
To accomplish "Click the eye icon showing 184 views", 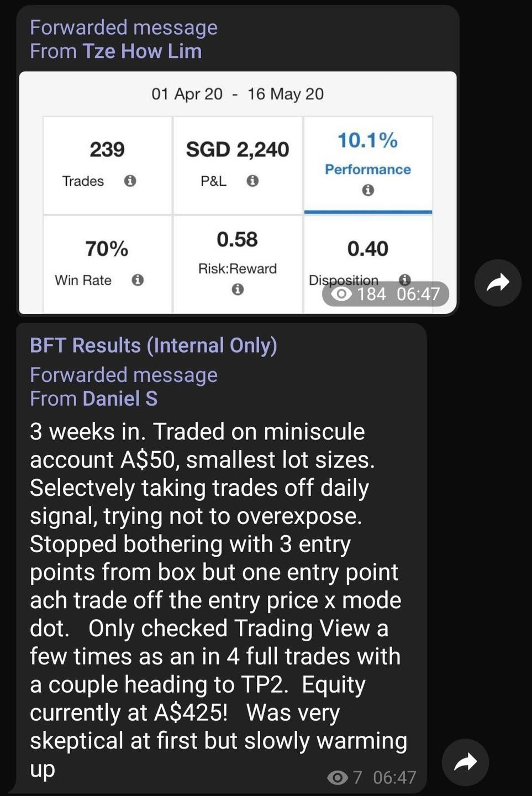I will point(341,294).
